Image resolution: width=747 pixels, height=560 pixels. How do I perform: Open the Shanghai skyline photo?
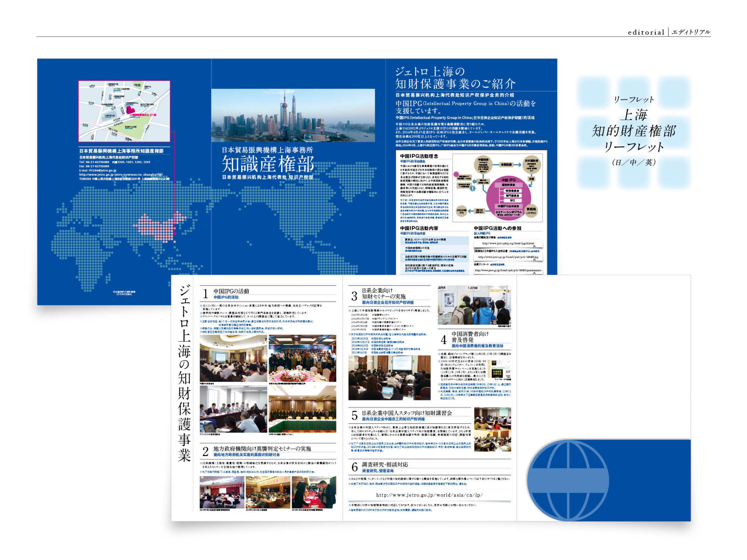pos(293,115)
